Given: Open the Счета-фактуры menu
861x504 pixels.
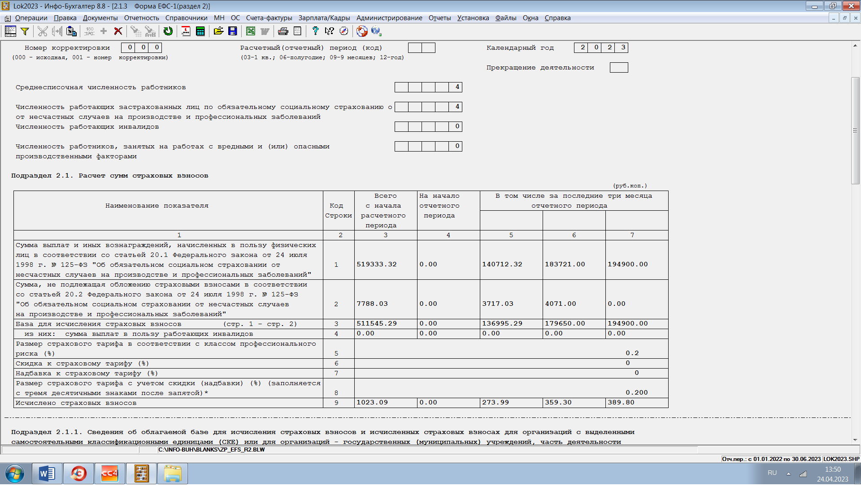Looking at the screenshot, I should [269, 18].
